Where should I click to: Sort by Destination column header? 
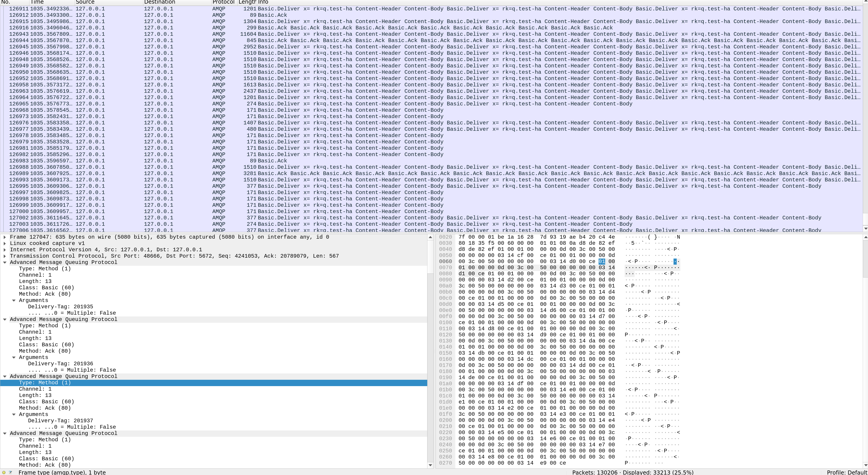tap(159, 2)
